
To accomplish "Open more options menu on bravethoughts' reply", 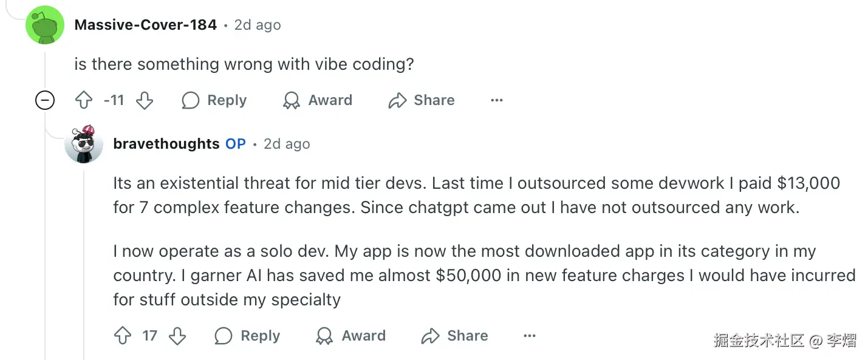I will pos(530,336).
